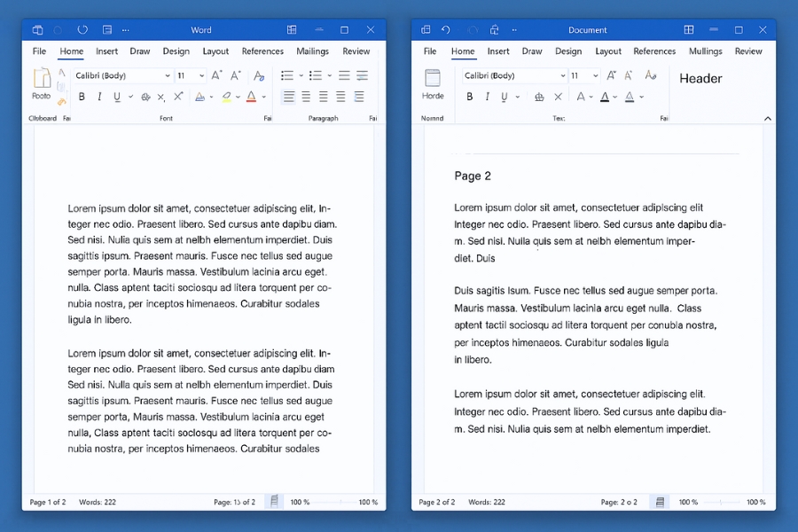Viewport: 798px width, 532px height.
Task: Apply center alignment in the Paragraph group
Action: coord(305,96)
